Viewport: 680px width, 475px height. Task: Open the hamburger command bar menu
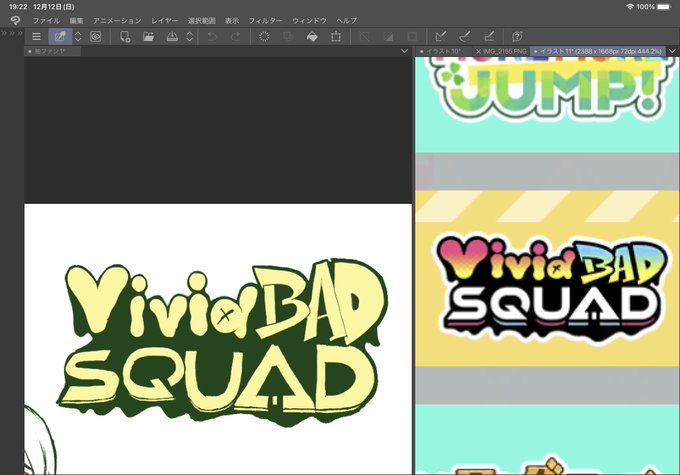tap(36, 37)
